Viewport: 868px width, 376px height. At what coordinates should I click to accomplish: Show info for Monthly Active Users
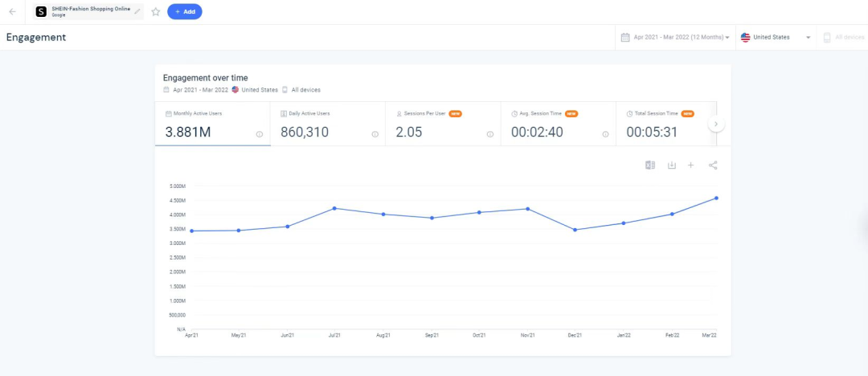click(260, 134)
